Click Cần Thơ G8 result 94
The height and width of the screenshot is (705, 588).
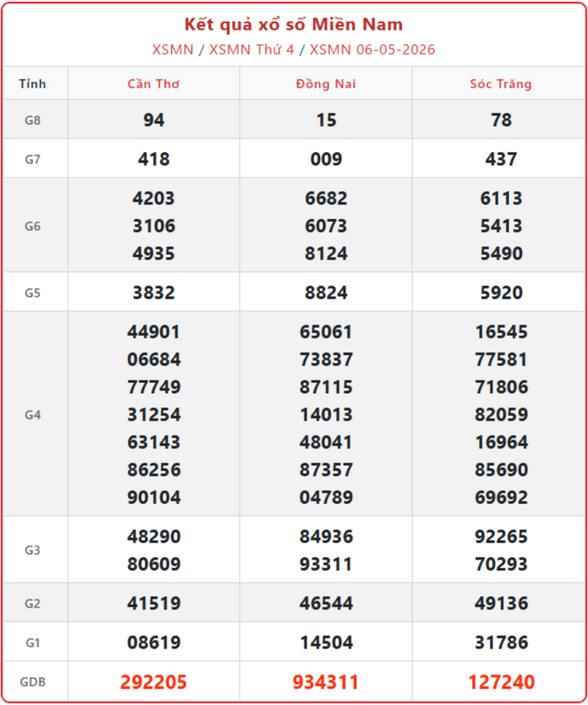point(154,120)
